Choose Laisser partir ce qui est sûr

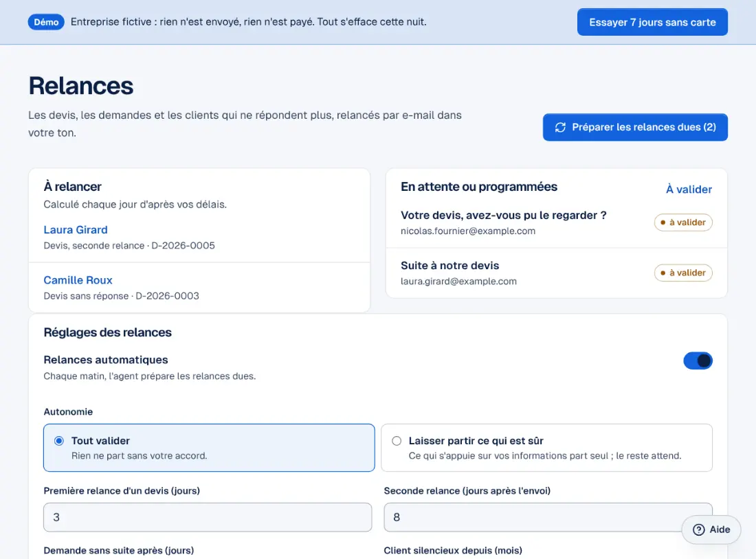(x=547, y=448)
